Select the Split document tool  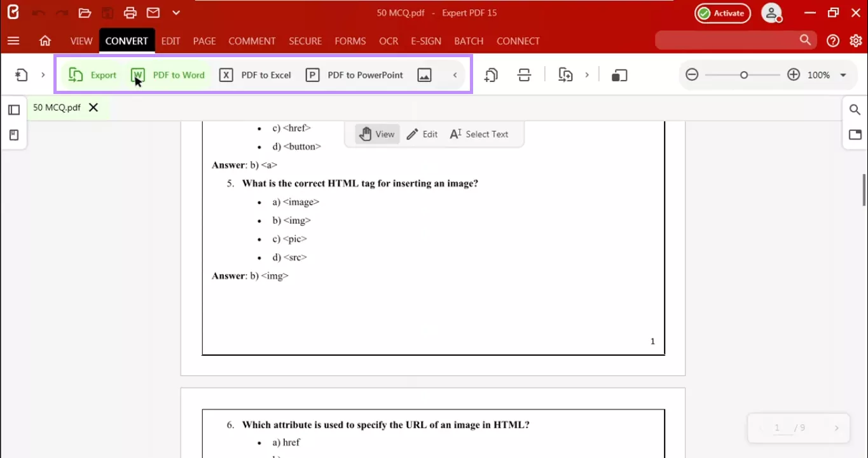click(x=524, y=75)
